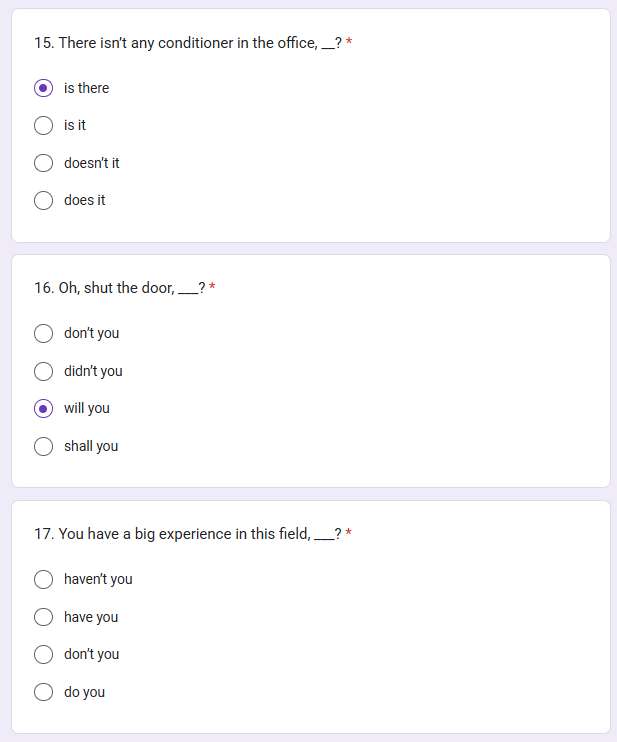The width and height of the screenshot is (617, 742).
Task: Pick "do you" as the answer
Action: click(44, 692)
